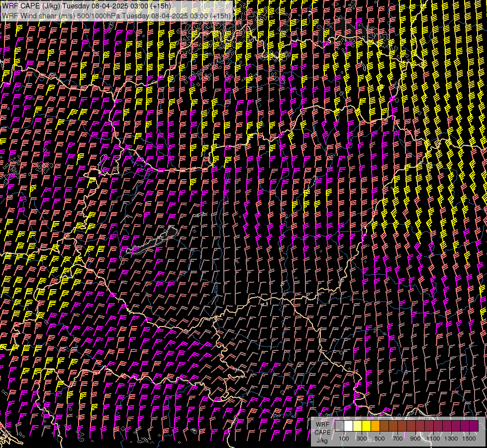Click the legend value '100'

click(344, 439)
